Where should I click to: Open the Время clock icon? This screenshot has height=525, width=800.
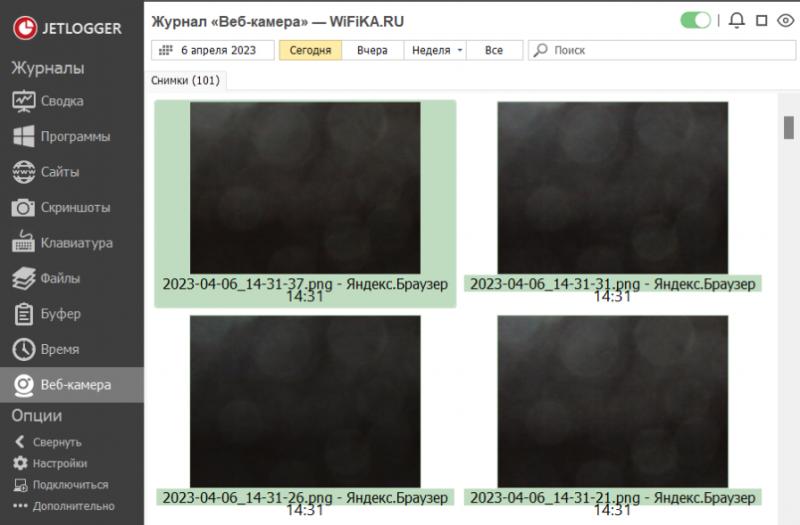point(24,349)
